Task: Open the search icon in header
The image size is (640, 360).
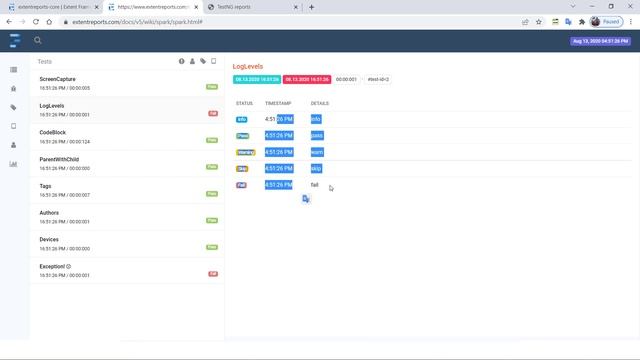Action: (38, 40)
